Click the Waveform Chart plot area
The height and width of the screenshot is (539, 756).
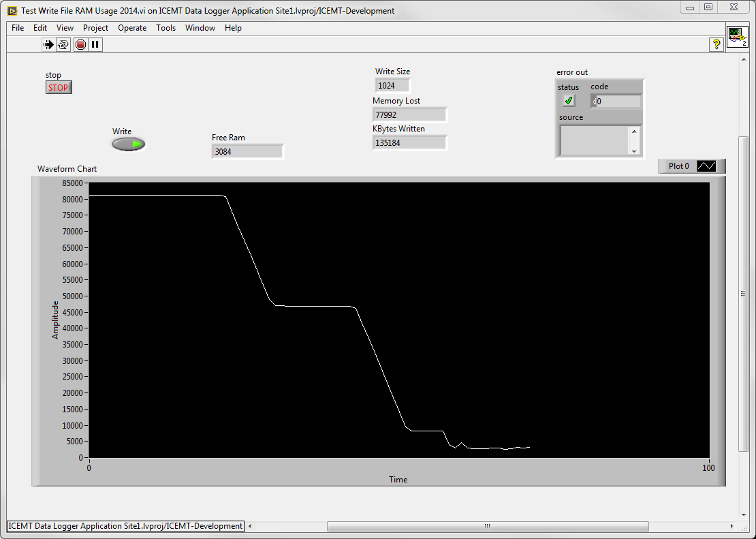point(398,320)
